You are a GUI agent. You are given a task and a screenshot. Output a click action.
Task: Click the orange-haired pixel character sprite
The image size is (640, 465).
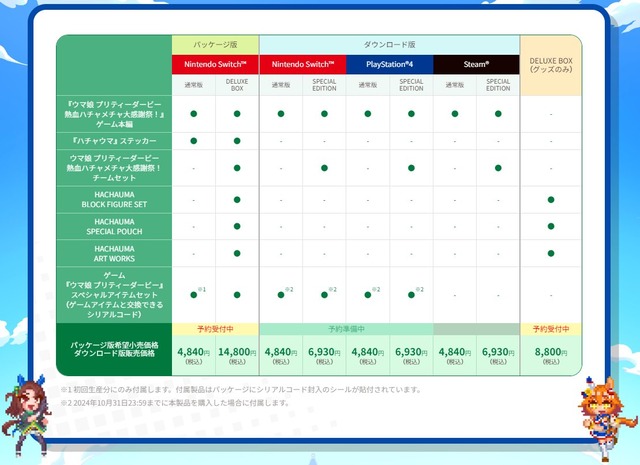pos(606,418)
